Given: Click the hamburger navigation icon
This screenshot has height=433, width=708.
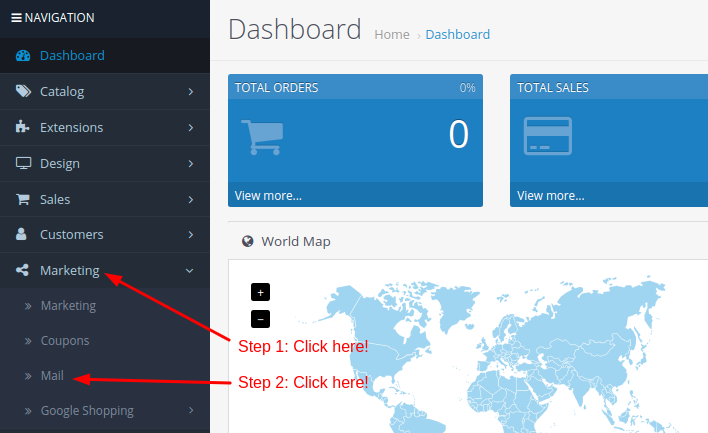Looking at the screenshot, I should 16,18.
